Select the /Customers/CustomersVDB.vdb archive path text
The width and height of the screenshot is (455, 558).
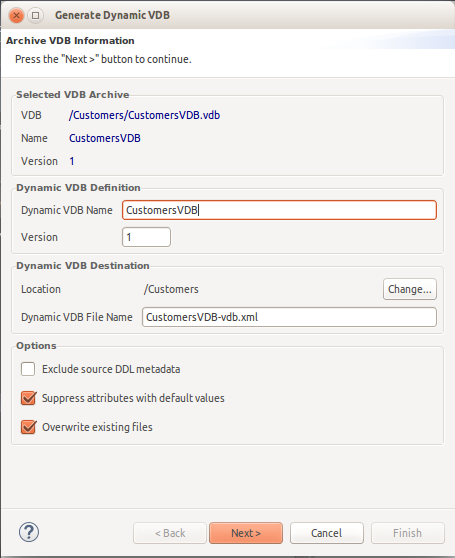144,115
